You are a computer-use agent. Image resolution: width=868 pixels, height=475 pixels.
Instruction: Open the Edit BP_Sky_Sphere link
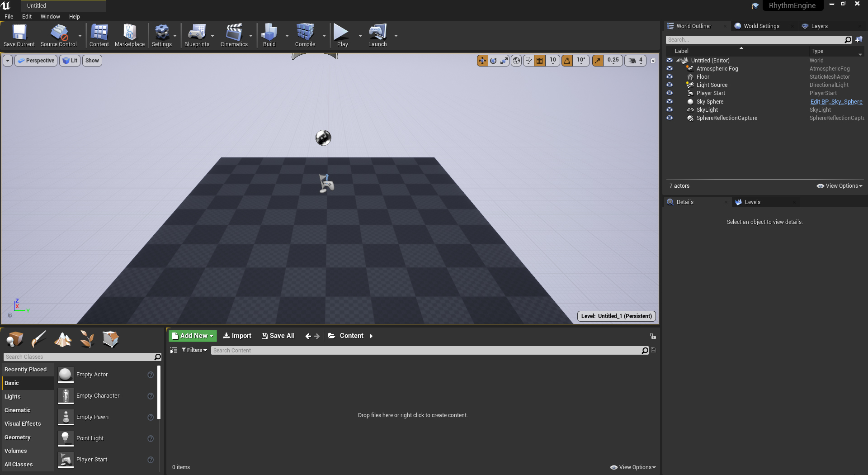(x=836, y=102)
